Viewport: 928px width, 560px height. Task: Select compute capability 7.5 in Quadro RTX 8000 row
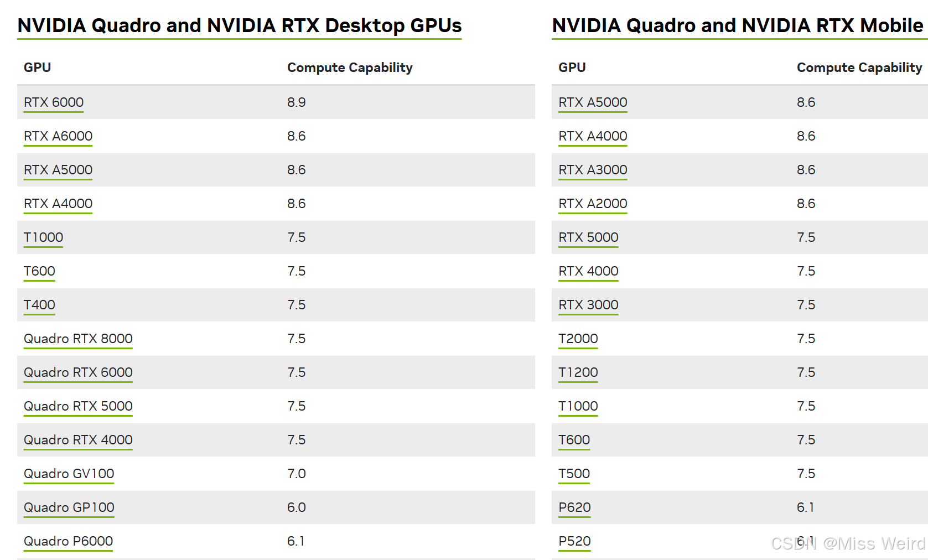click(296, 339)
